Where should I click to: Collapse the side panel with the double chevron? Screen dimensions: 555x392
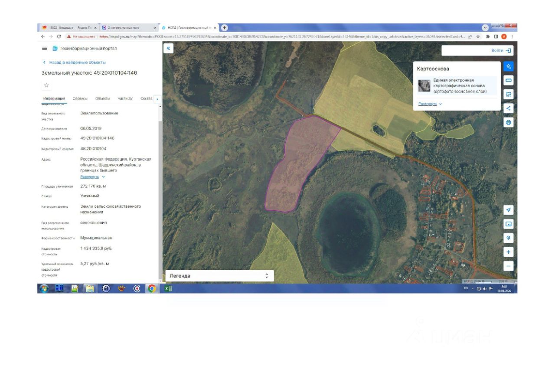169,49
